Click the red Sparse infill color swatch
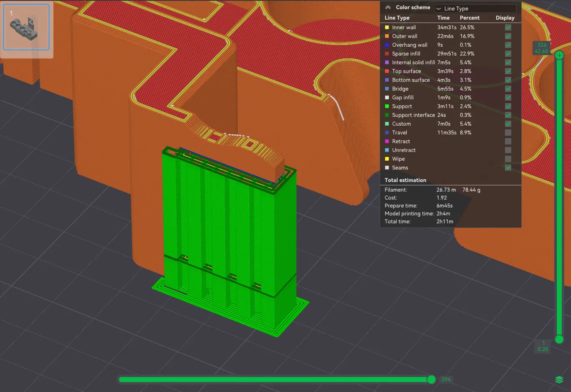Image resolution: width=571 pixels, height=392 pixels. [x=387, y=54]
